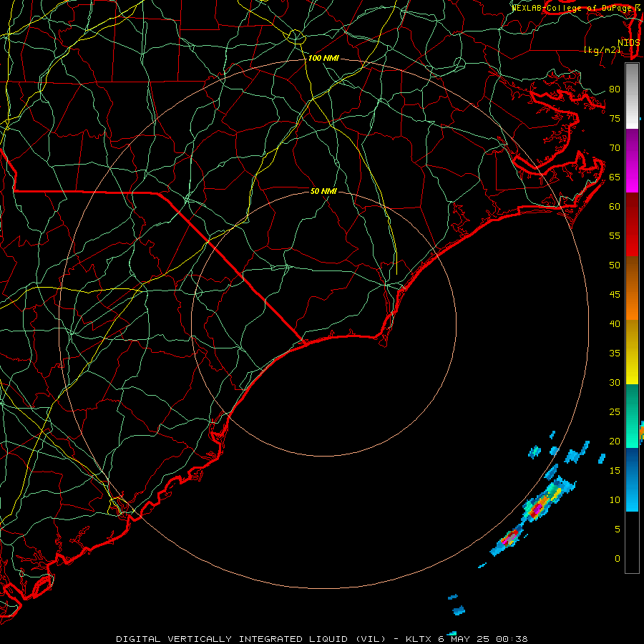The width and height of the screenshot is (644, 644).
Task: Pick the green segment of the VIL scale
Action: 632,416
